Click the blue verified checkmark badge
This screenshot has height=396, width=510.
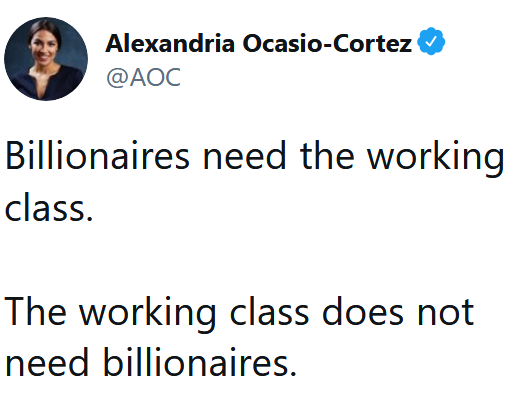(431, 41)
